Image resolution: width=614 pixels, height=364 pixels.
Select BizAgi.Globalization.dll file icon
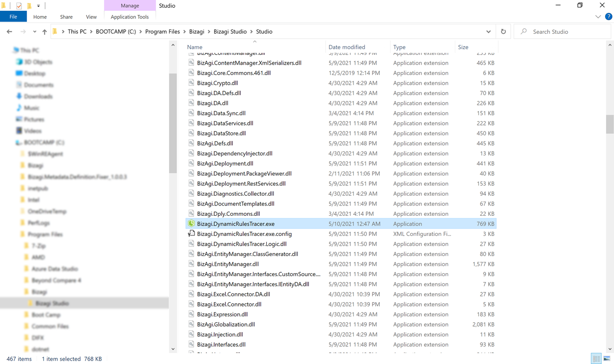point(192,324)
